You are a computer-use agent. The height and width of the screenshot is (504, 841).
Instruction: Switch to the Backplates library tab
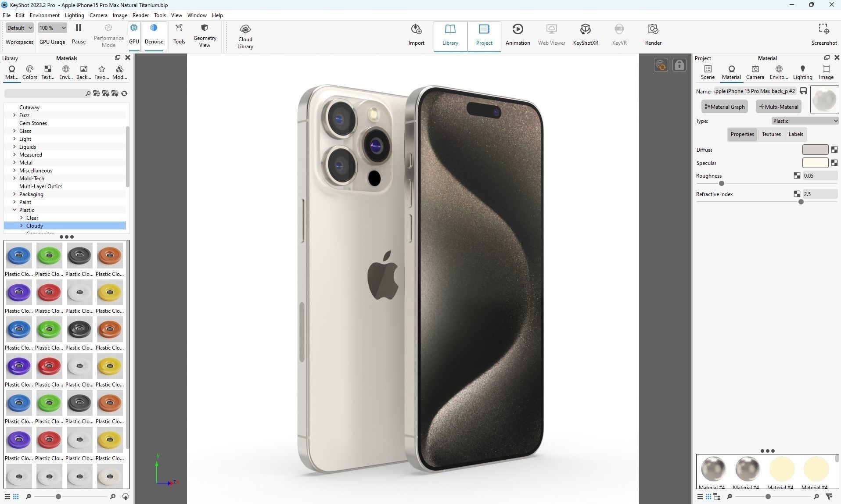click(83, 72)
